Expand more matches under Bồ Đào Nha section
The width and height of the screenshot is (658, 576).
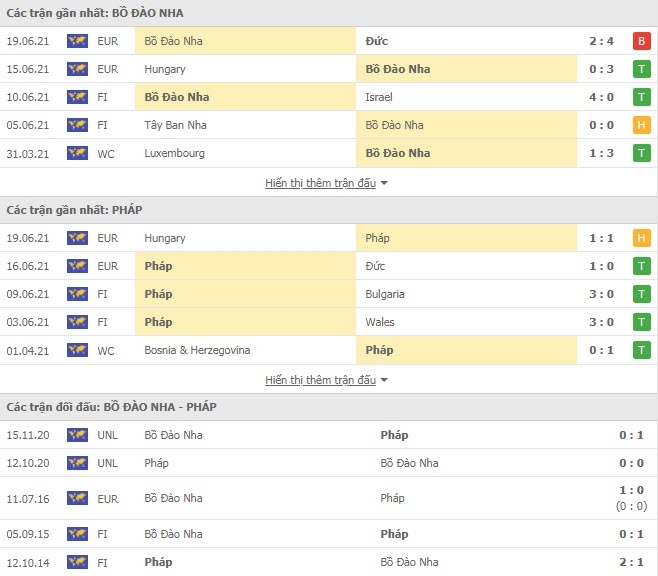tap(320, 183)
